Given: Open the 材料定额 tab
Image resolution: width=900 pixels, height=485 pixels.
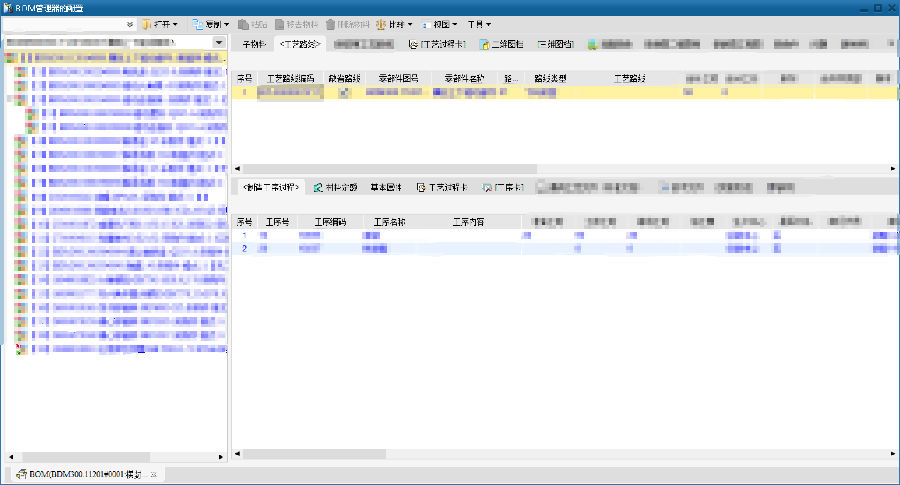Looking at the screenshot, I should [x=335, y=188].
